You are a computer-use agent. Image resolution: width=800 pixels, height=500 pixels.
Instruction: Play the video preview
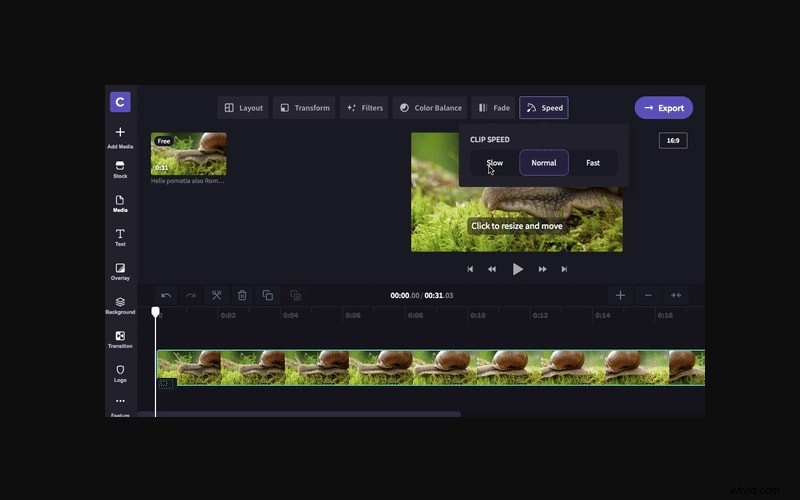(517, 269)
